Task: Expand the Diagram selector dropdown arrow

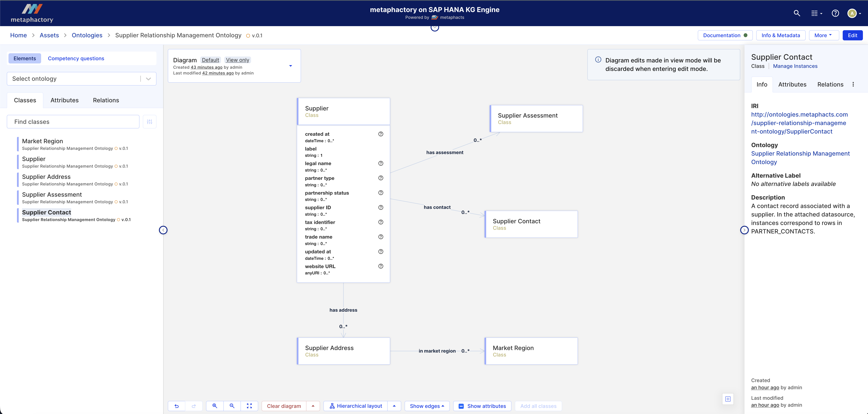Action: pos(290,66)
